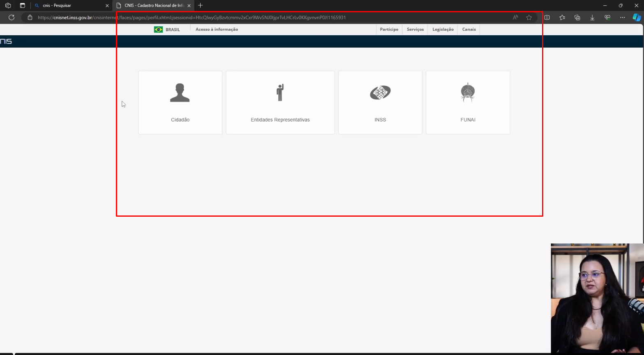Image resolution: width=644 pixels, height=355 pixels.
Task: Choose the Entidades Representativas profile card
Action: coord(280,103)
